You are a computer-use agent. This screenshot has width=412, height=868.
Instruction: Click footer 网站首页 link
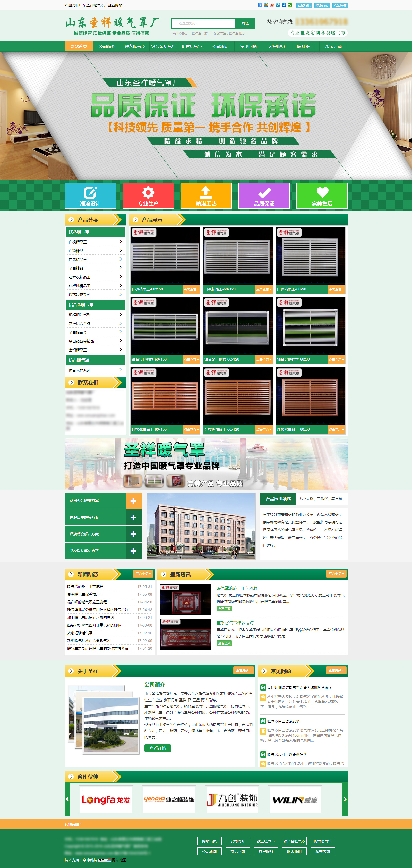209,841
